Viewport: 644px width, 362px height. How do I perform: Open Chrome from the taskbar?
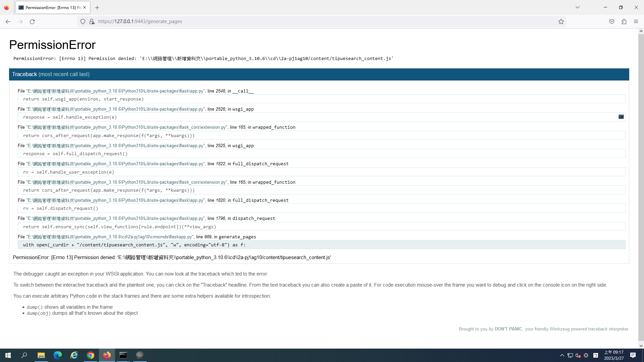[91, 355]
